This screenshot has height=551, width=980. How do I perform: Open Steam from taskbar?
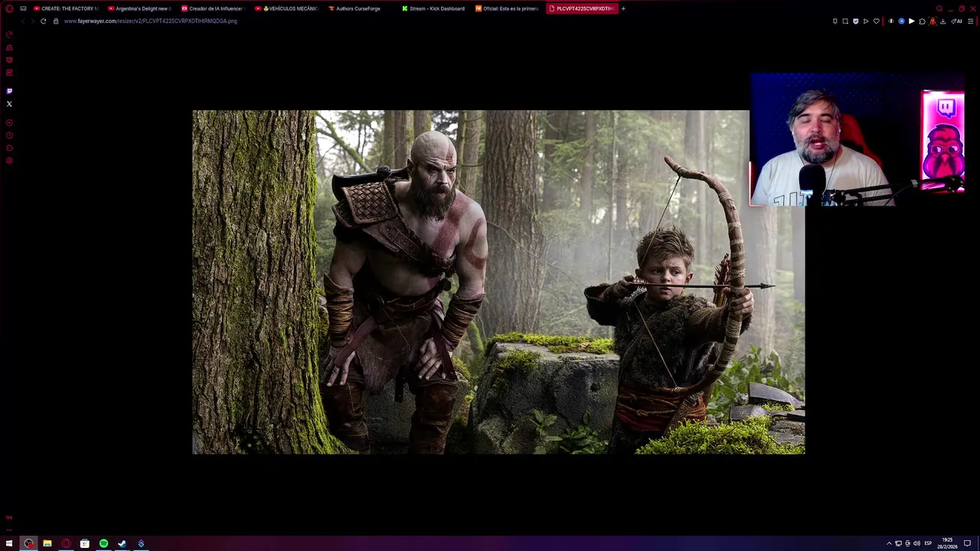click(x=122, y=543)
